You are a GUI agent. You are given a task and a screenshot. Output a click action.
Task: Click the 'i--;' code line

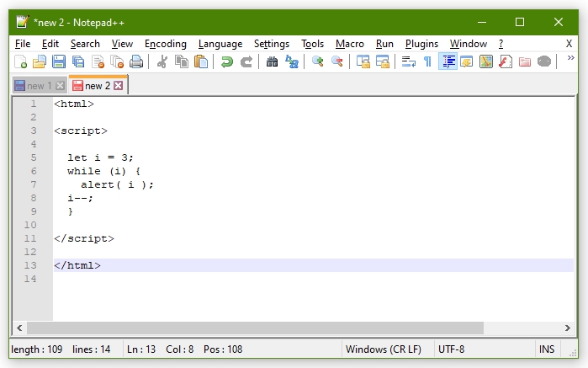(80, 198)
